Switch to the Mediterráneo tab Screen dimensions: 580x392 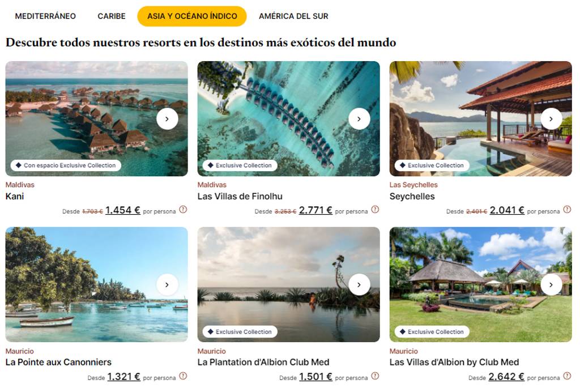(45, 16)
